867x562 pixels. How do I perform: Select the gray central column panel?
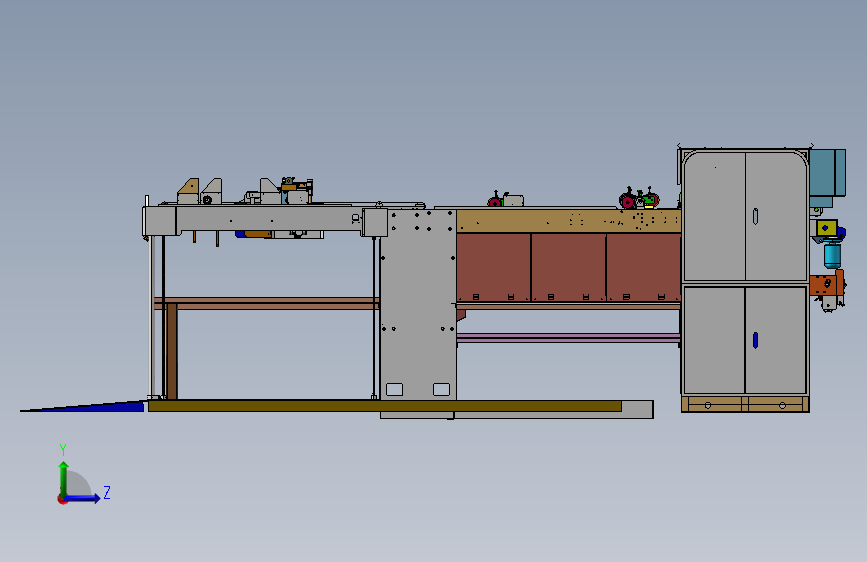click(419, 304)
